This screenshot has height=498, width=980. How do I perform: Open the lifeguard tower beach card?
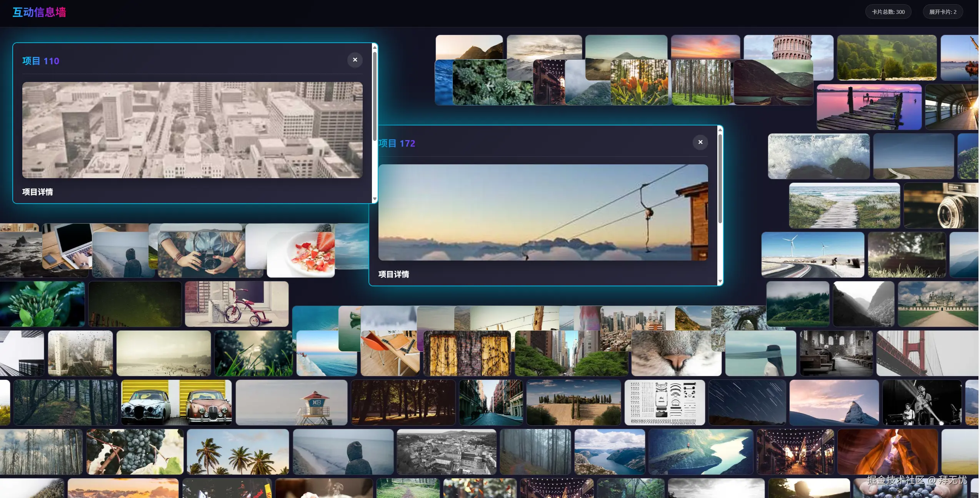291,402
